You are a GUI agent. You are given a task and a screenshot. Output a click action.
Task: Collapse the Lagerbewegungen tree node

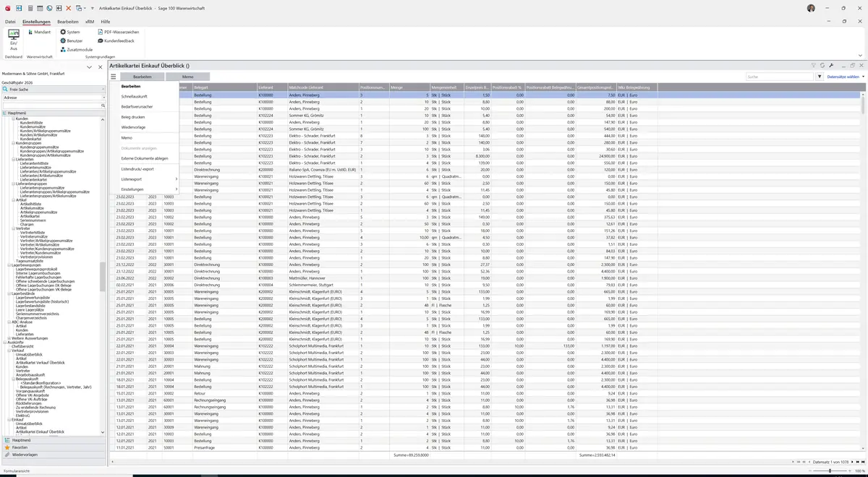coord(9,265)
